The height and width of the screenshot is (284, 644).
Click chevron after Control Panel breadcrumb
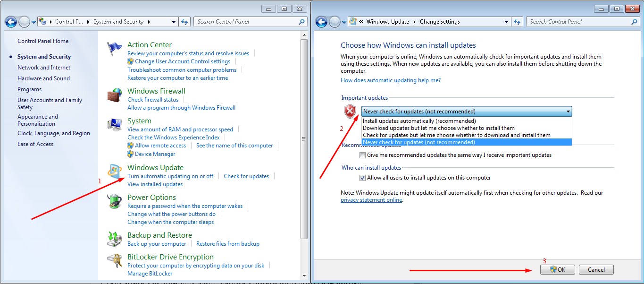(x=89, y=22)
